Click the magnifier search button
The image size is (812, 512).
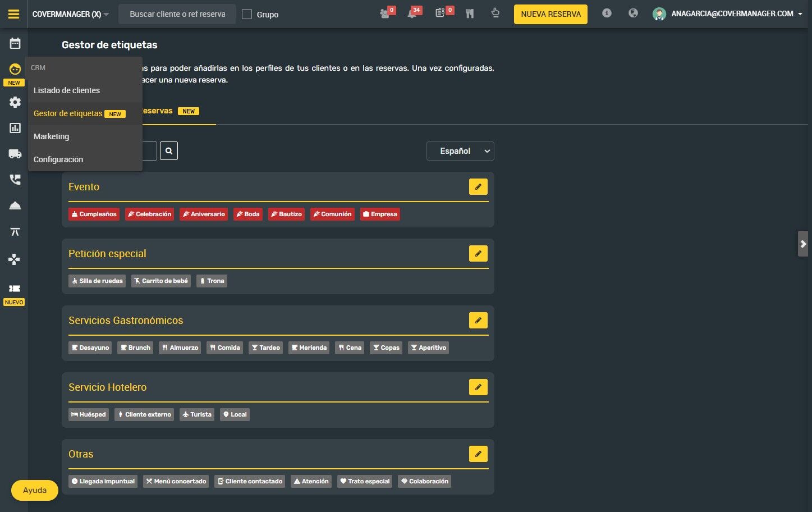(169, 151)
